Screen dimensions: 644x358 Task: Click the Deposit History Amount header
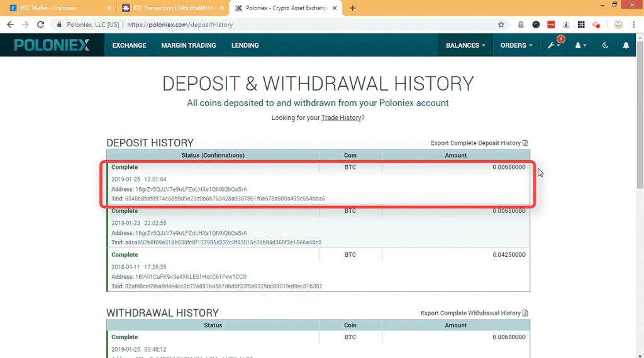click(455, 155)
